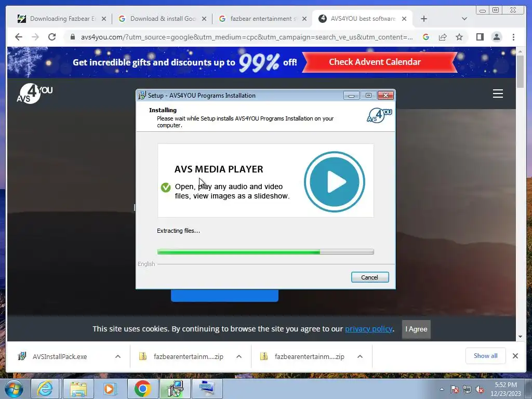
Task: Open the on-screen keyboard taskbar icon
Action: pyautogui.click(x=207, y=389)
